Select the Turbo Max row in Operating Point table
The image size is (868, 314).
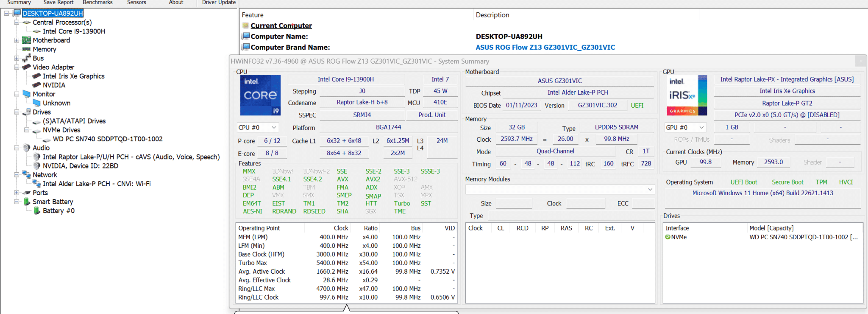point(346,263)
